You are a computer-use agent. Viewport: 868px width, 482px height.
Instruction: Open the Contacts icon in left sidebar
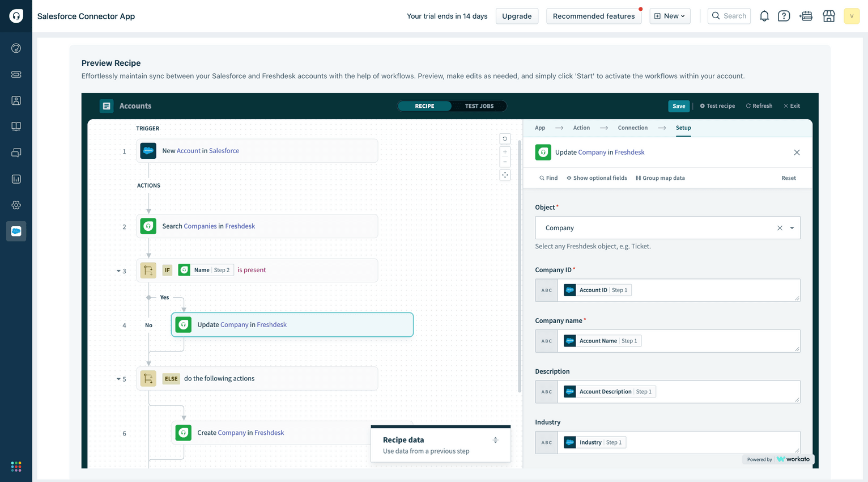[x=16, y=100]
